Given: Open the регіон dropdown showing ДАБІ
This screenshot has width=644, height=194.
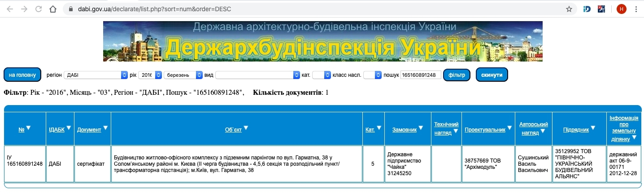Looking at the screenshot, I should [x=96, y=75].
